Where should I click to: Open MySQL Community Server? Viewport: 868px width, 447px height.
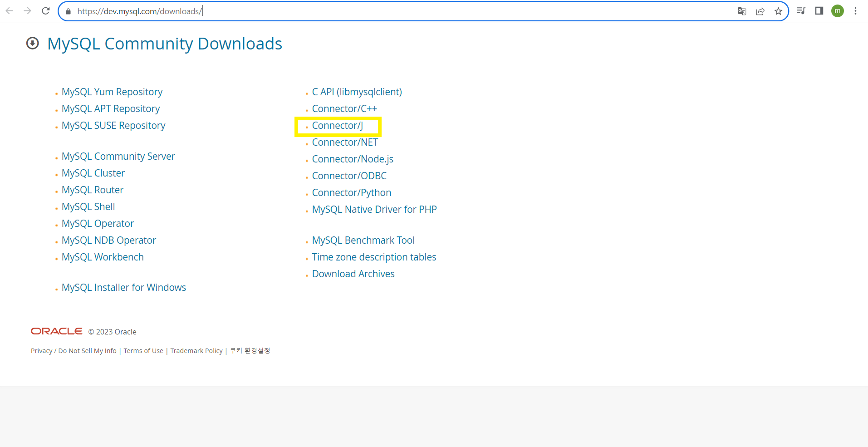118,157
